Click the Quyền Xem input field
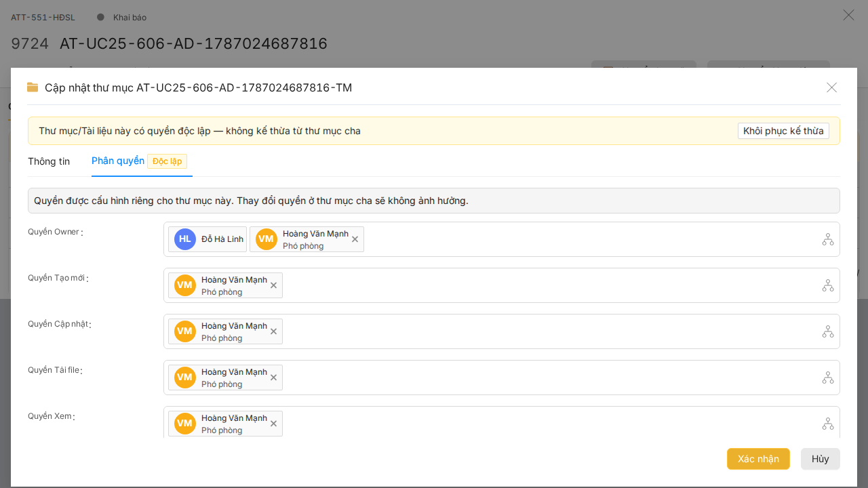This screenshot has height=488, width=868. (502, 422)
